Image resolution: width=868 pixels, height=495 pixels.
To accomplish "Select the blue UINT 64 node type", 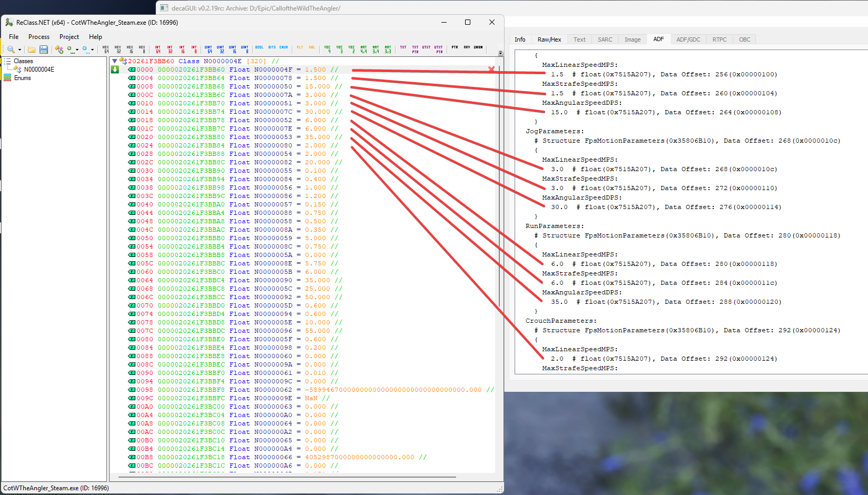I will tap(209, 49).
